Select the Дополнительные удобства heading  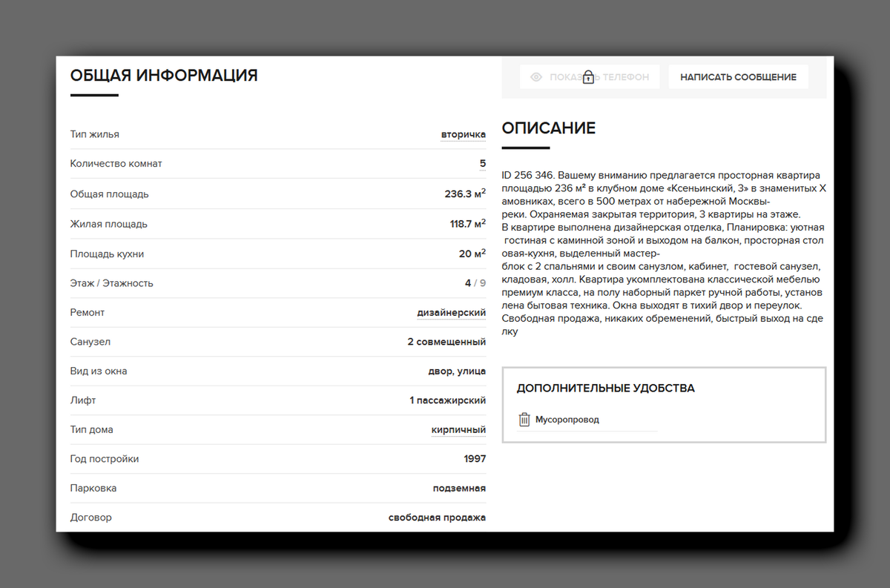tap(606, 389)
